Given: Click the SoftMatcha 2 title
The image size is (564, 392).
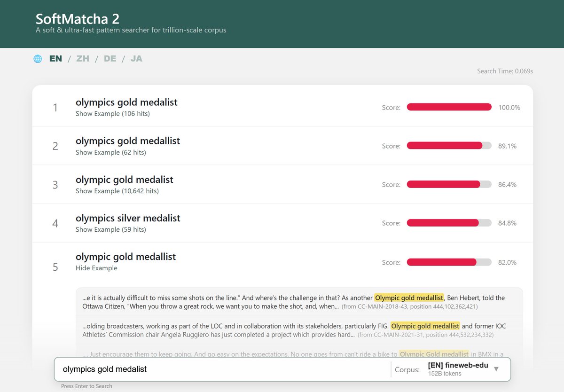Looking at the screenshot, I should pyautogui.click(x=78, y=19).
